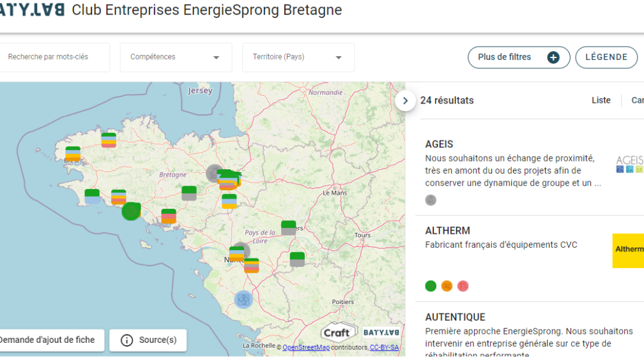Click the AUTENTIQUE description 'Première approche EnergieSprong'
Viewport: 644px width, 362px height.
click(x=529, y=343)
